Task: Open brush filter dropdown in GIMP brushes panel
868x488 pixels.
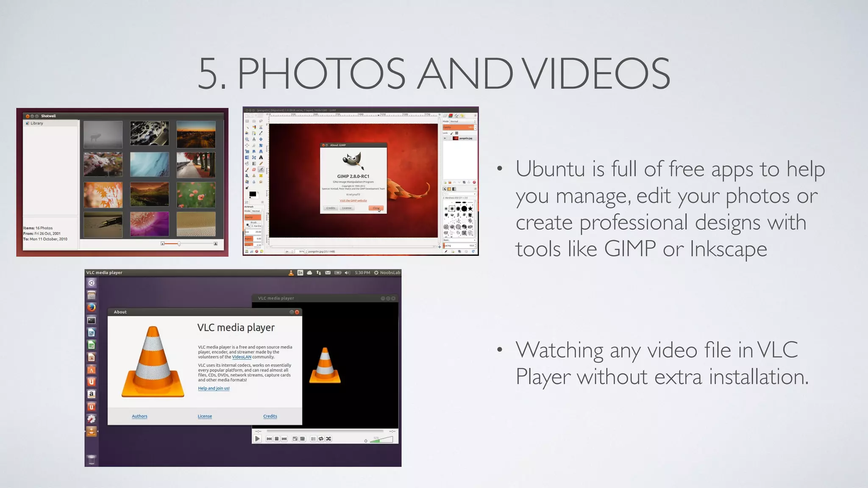Action: [x=460, y=194]
